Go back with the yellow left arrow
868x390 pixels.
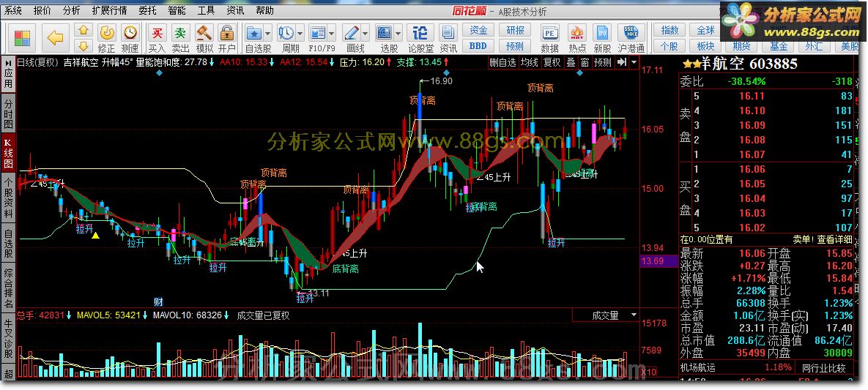pos(55,38)
